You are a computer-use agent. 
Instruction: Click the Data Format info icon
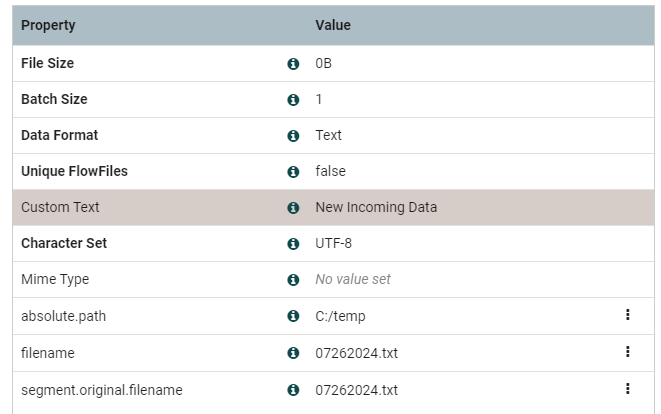click(293, 136)
